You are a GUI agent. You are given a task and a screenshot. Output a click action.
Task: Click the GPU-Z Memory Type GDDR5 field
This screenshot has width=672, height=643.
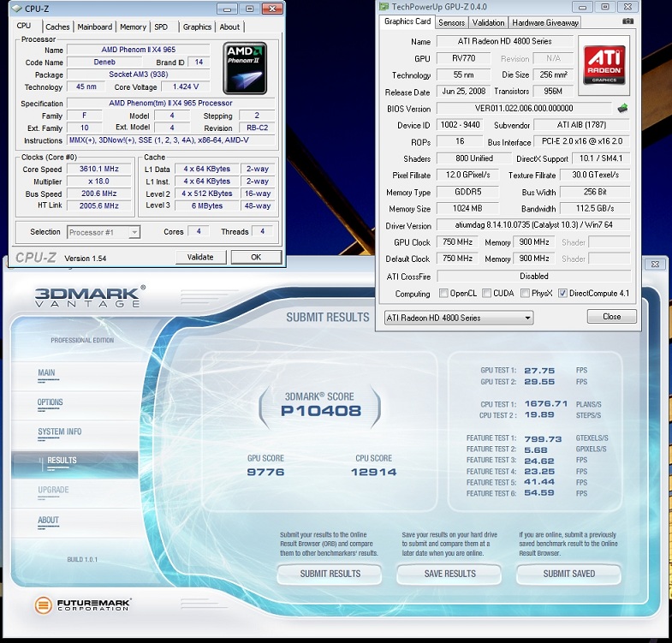[x=468, y=192]
